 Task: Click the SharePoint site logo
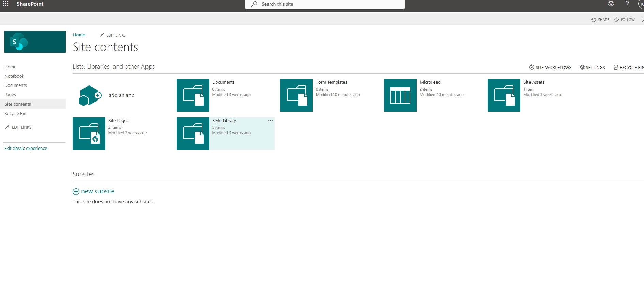click(35, 42)
